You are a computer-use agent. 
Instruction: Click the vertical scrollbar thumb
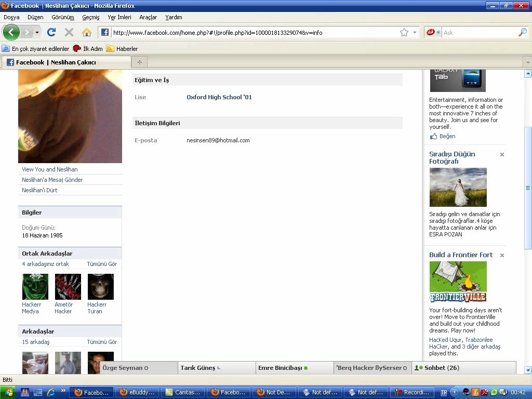coord(528,188)
